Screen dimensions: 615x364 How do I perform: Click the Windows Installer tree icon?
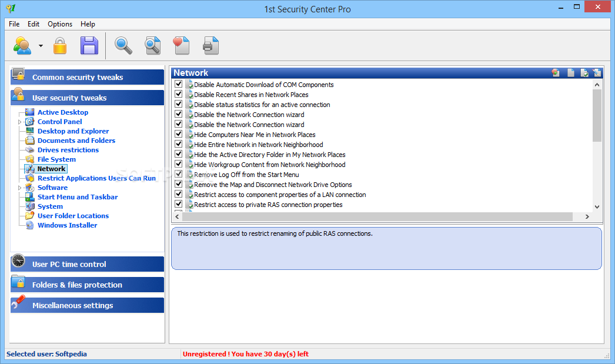(30, 225)
